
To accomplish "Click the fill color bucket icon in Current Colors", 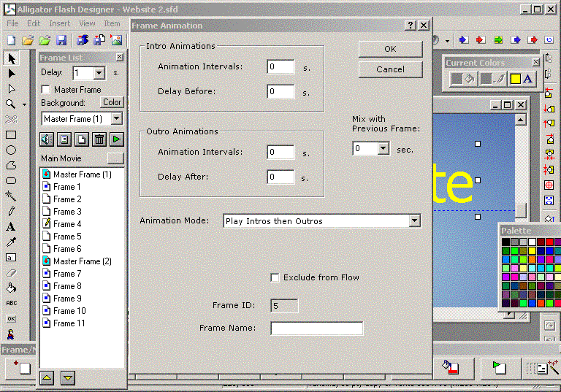I will (x=470, y=78).
